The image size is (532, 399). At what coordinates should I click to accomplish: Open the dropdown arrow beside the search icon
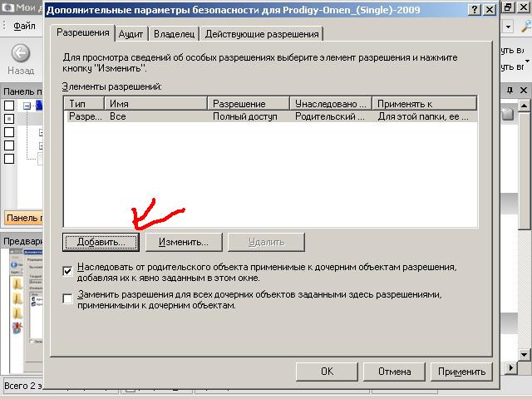(507, 27)
